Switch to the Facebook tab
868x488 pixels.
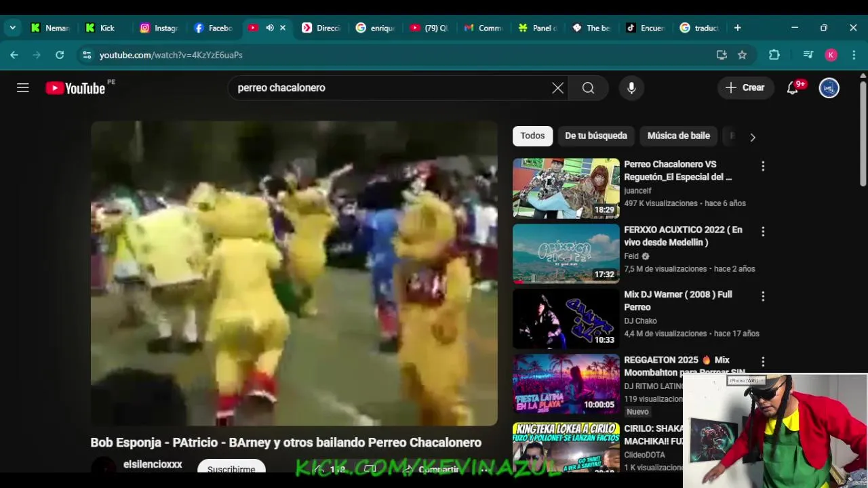[x=213, y=28]
